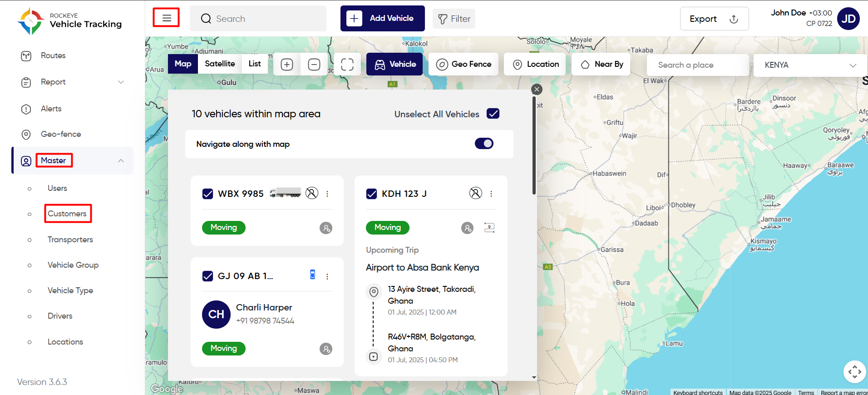Open Customers under Master
This screenshot has height=395, width=868.
pyautogui.click(x=67, y=214)
